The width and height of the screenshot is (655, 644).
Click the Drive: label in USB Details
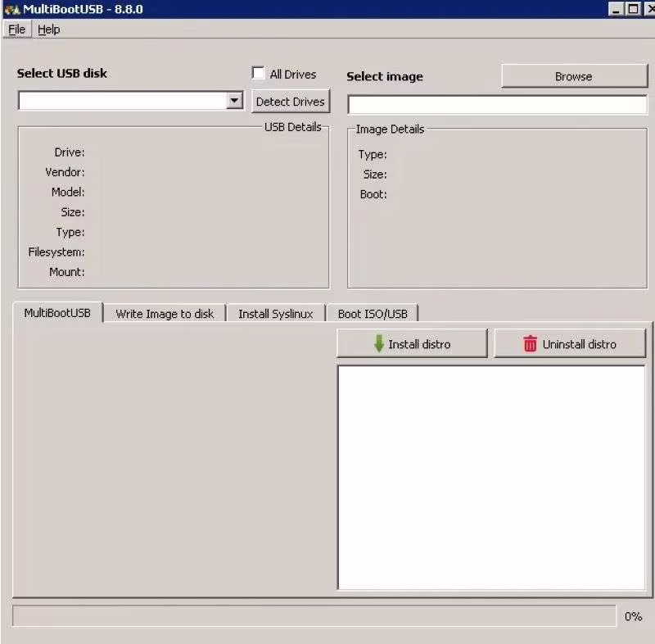click(70, 152)
